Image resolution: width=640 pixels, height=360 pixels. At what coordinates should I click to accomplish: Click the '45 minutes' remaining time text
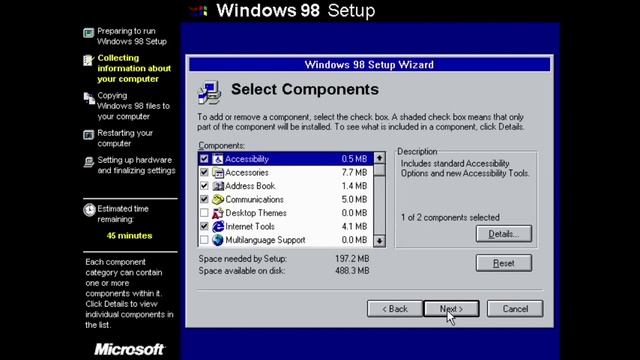coord(129,236)
